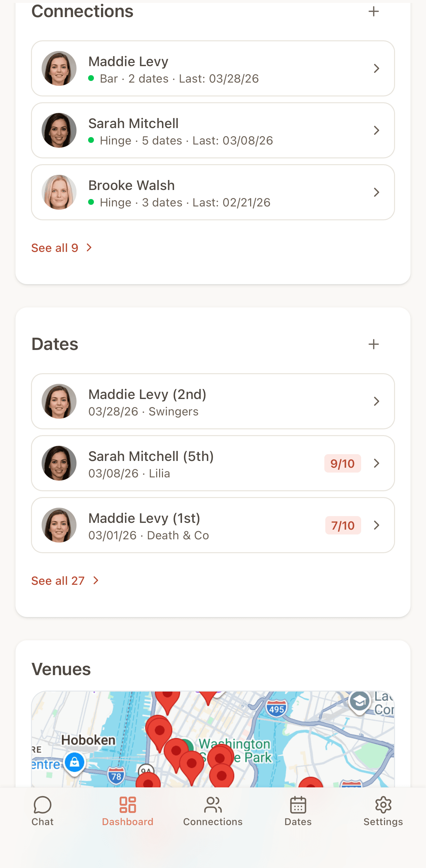Click the graduation cap map marker
This screenshot has width=426, height=868.
(x=359, y=702)
